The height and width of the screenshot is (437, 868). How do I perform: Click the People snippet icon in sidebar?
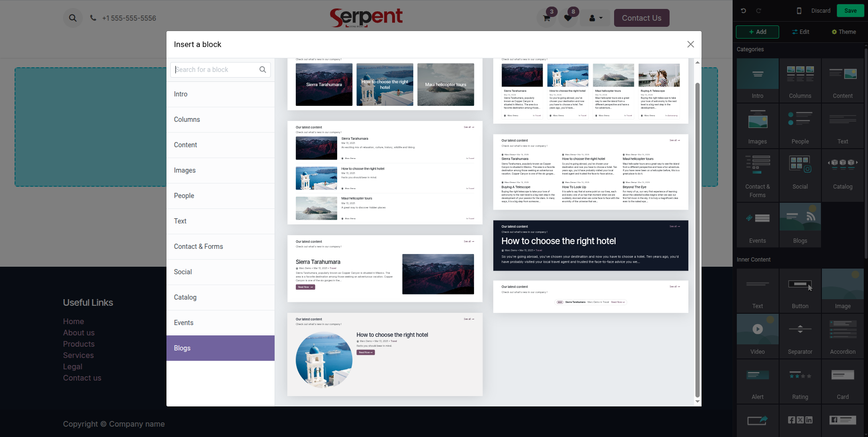pyautogui.click(x=800, y=126)
